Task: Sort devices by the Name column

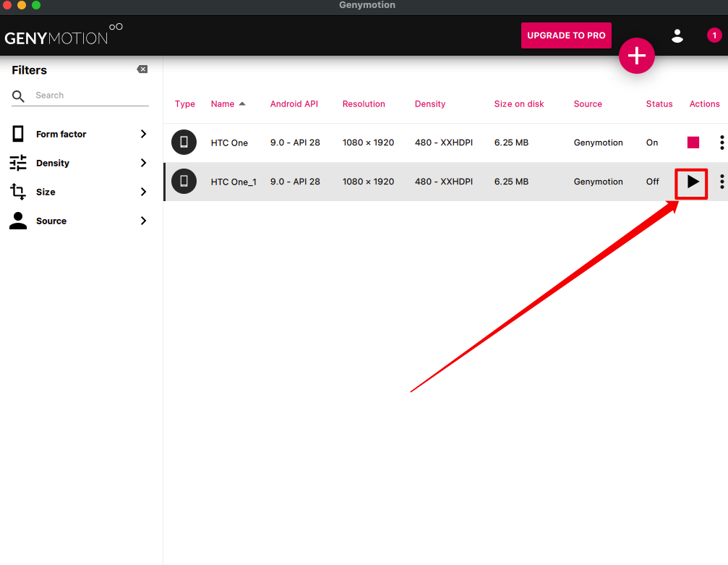Action: (223, 104)
